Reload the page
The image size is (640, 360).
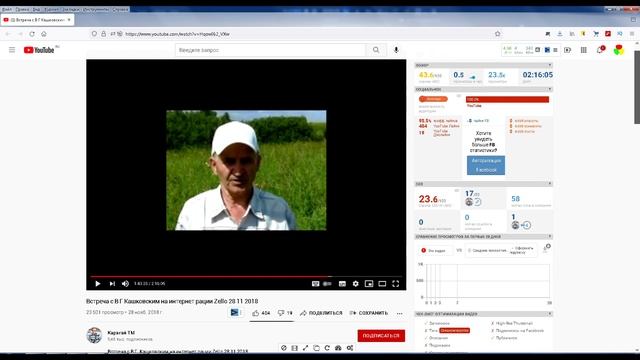(32, 34)
